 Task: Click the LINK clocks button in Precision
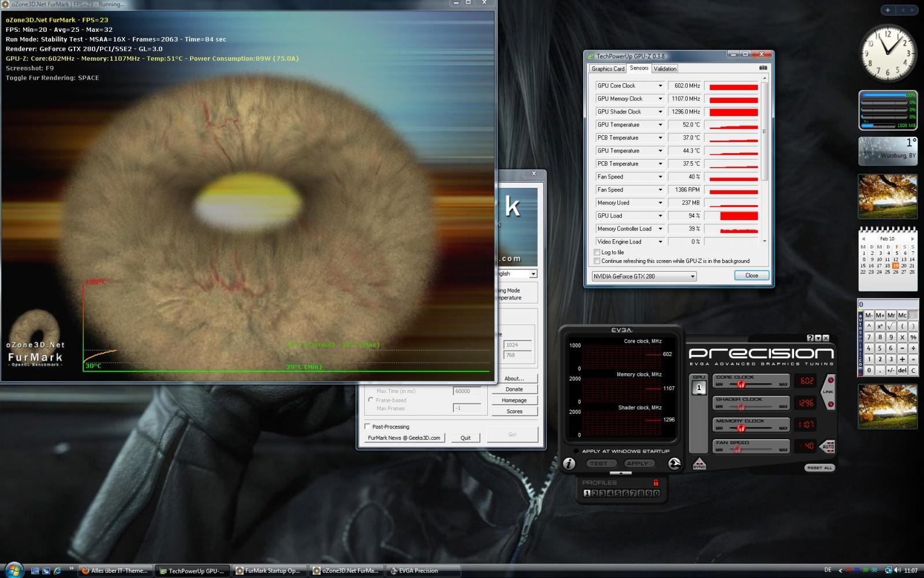point(828,392)
